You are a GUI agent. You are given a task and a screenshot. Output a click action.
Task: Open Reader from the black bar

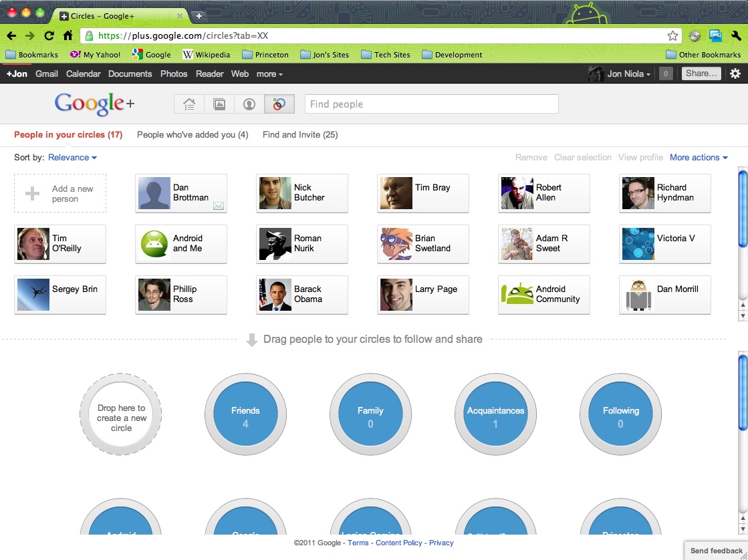click(x=209, y=74)
